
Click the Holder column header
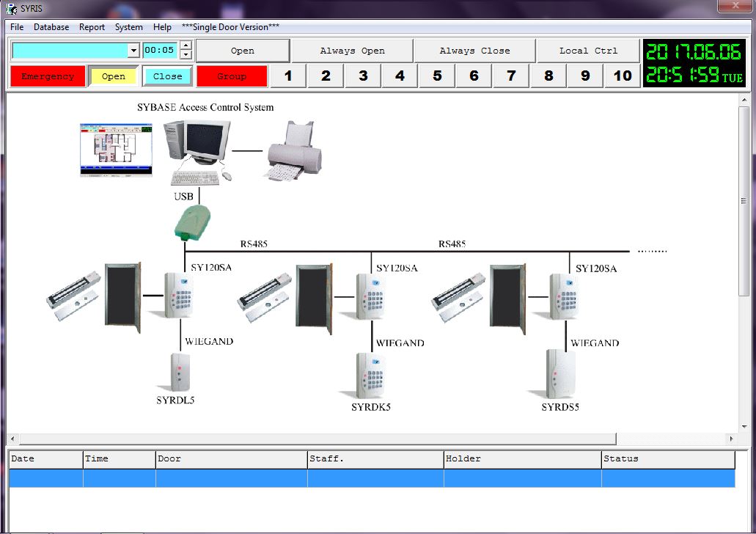click(522, 458)
